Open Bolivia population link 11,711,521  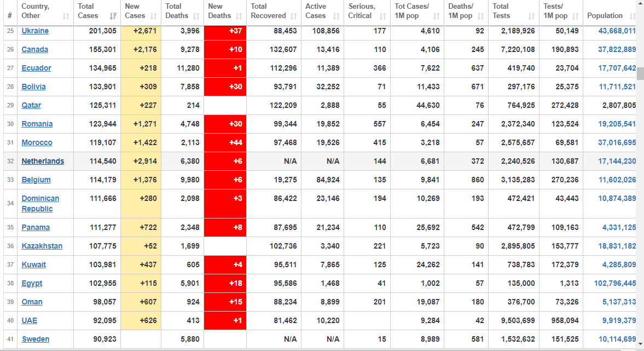(617, 87)
